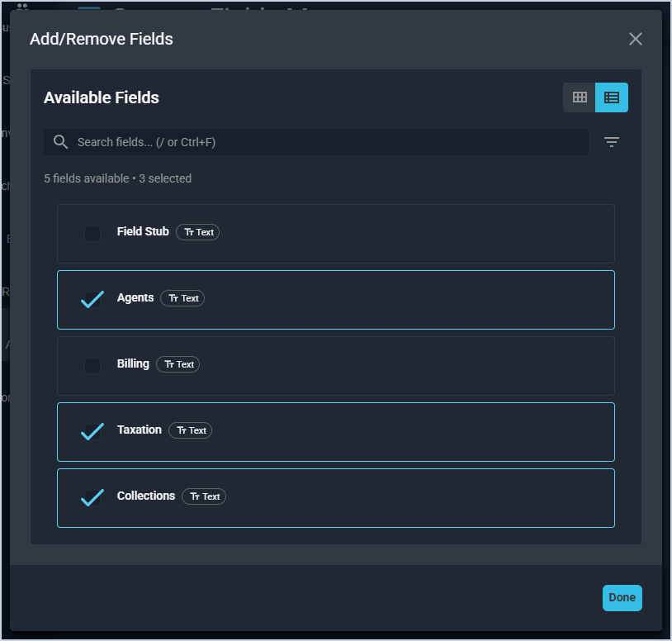Click the search magnifier icon
672x641 pixels.
click(60, 142)
